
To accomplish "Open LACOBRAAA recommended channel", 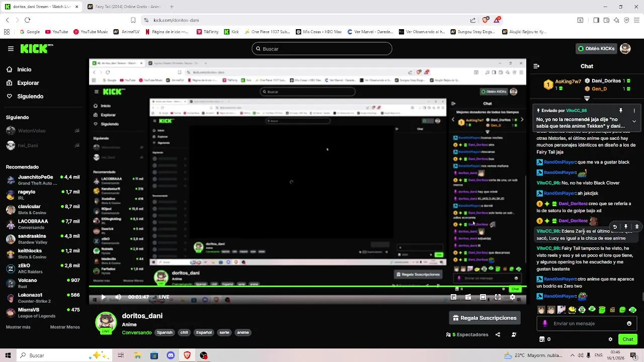I will 43,224.
